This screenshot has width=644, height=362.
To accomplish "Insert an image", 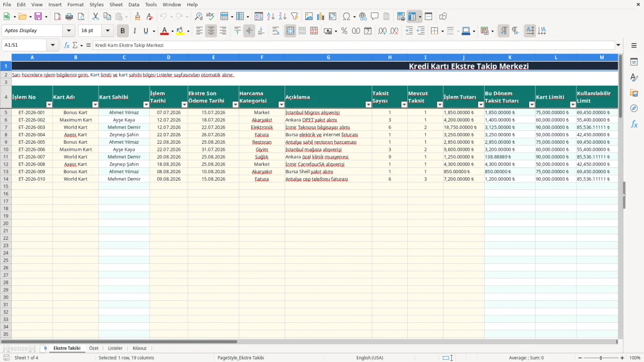I will [x=309, y=17].
